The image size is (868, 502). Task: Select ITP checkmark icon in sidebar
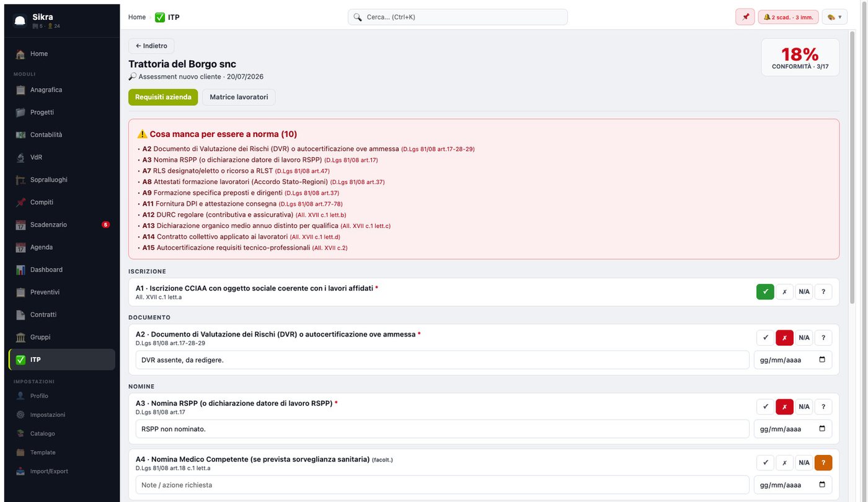point(20,359)
